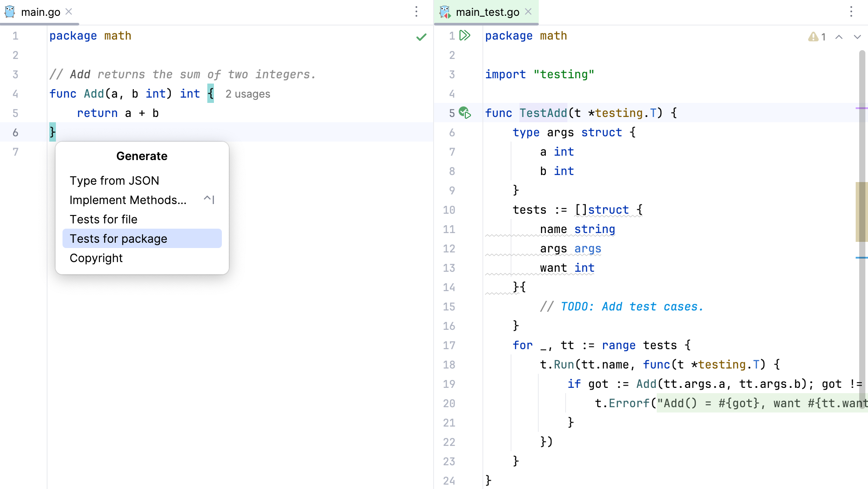The width and height of the screenshot is (868, 489).
Task: Click the green inspection checkmark in main.go
Action: [421, 37]
